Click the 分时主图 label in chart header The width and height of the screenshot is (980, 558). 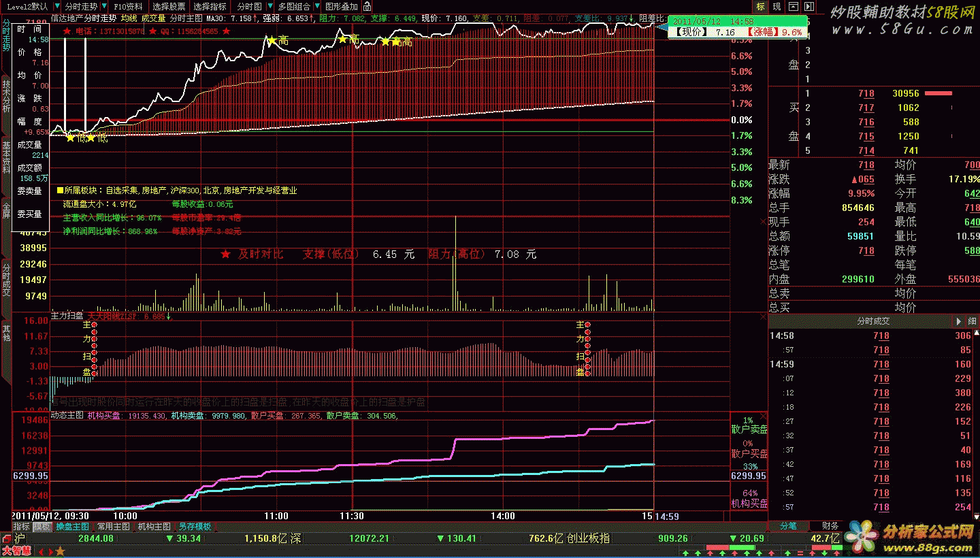(186, 18)
